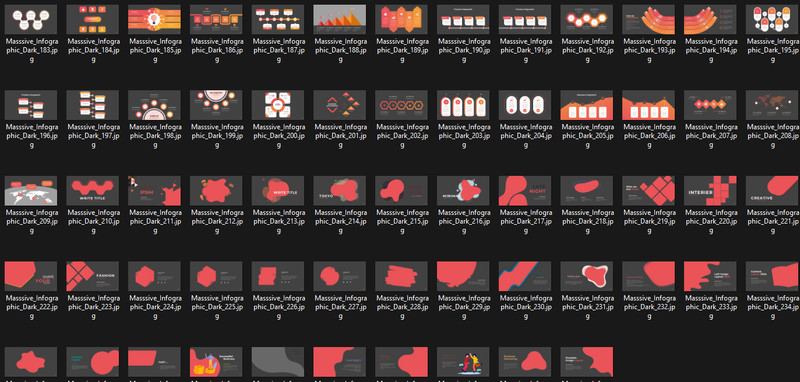Select thumbnail Masssive_Infographic_Dark_231.jpg

586,276
